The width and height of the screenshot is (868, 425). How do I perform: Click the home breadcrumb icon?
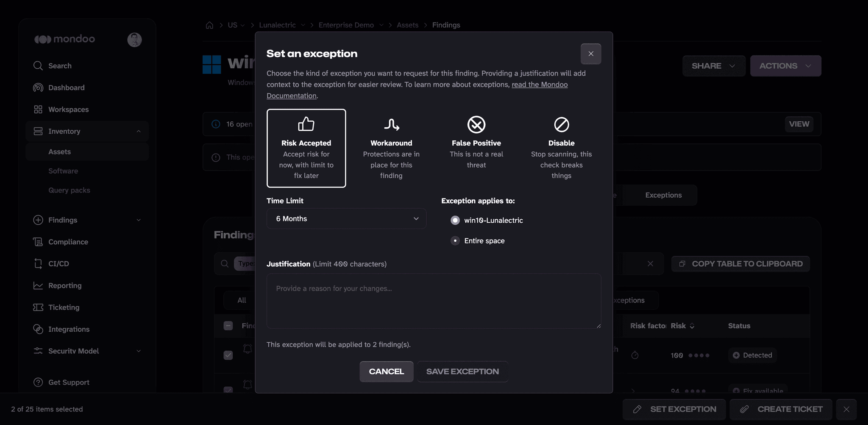coord(209,25)
